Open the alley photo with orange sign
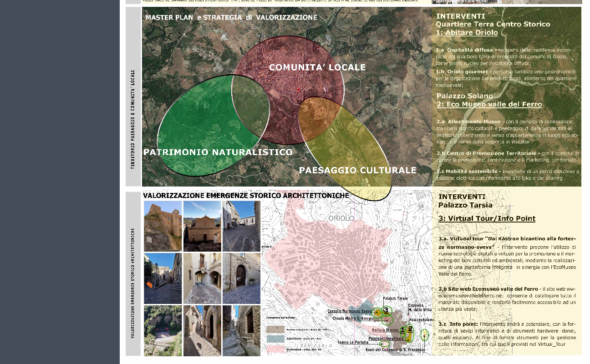 (163, 278)
